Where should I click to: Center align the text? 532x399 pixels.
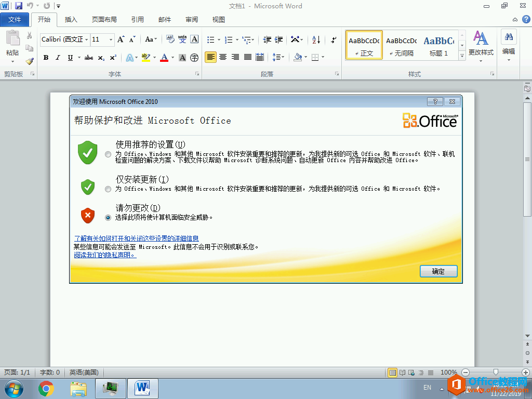223,57
